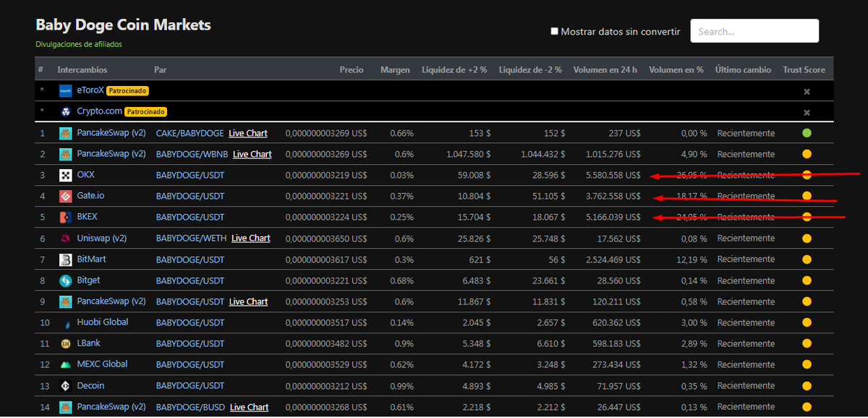Sort by the Precio column header

[352, 70]
